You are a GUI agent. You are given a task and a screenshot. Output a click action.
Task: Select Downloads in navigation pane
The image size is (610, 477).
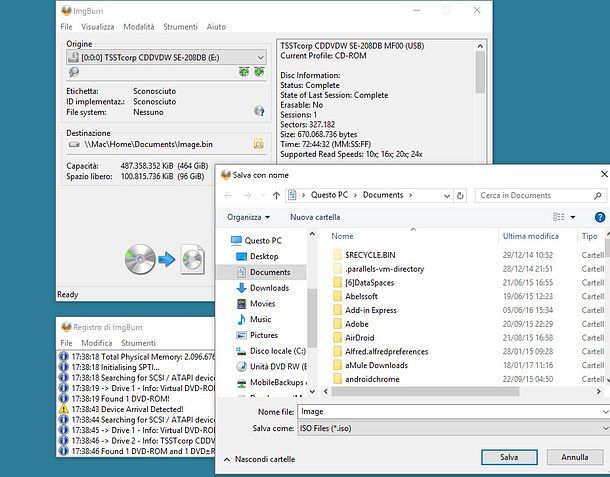[x=263, y=288]
